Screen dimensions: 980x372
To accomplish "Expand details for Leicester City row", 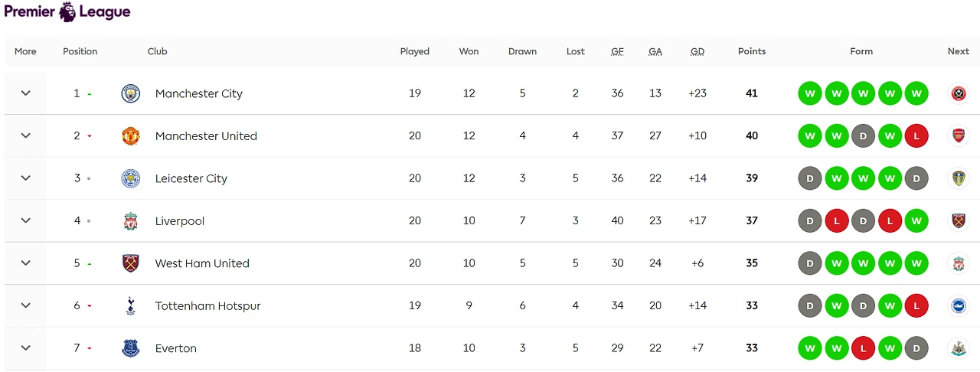I will (25, 178).
